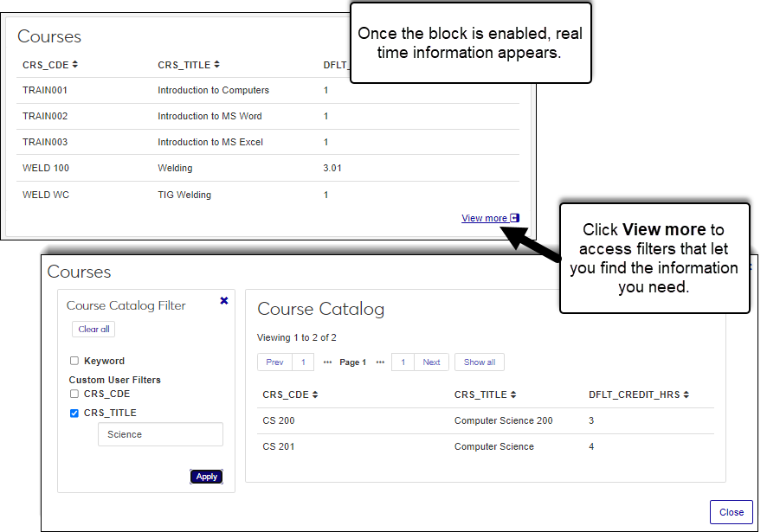The image size is (767, 532).
Task: Click credit hours value 4 for CS 201
Action: tap(591, 446)
